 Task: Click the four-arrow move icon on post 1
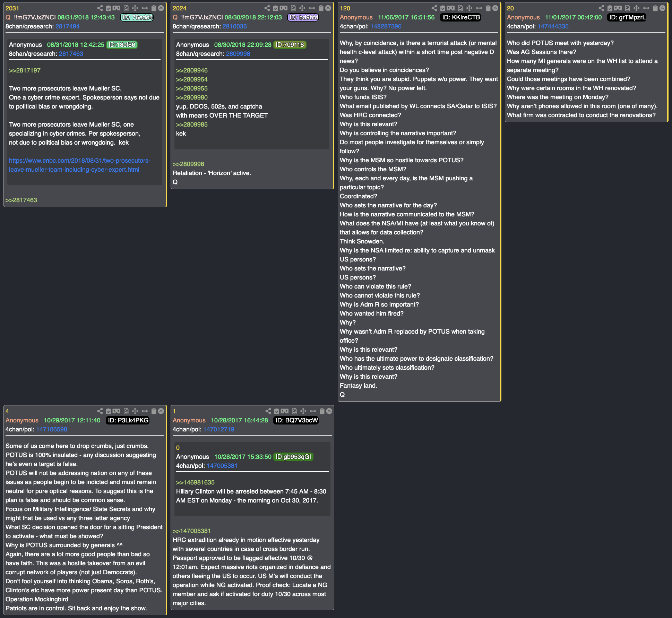(x=303, y=411)
